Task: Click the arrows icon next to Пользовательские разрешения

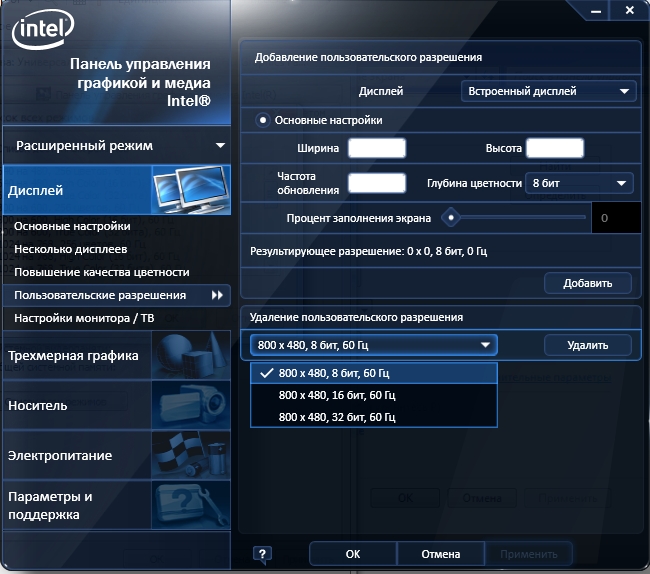Action: [x=217, y=296]
